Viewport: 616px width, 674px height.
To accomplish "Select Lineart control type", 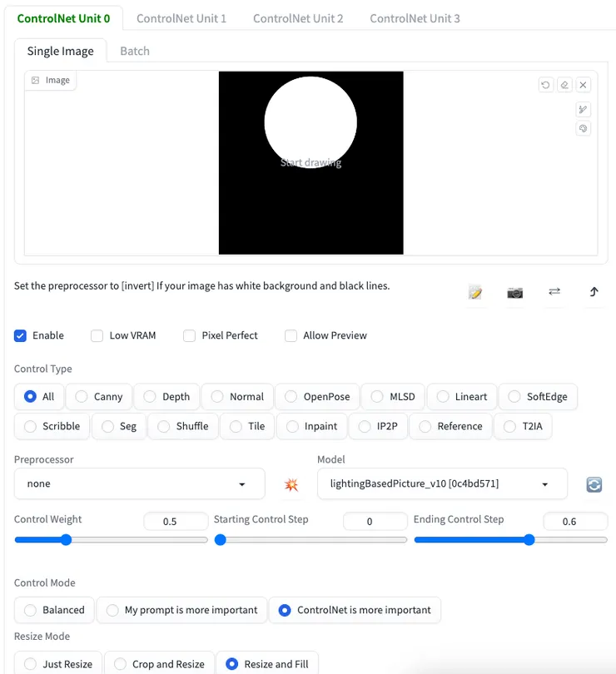I will point(462,396).
